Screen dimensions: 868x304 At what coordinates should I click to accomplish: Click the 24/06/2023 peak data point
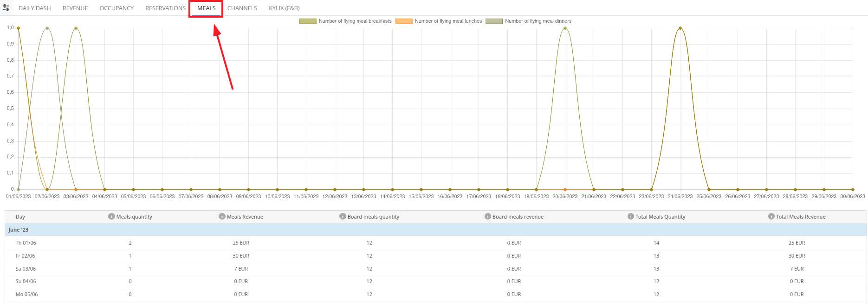(680, 28)
